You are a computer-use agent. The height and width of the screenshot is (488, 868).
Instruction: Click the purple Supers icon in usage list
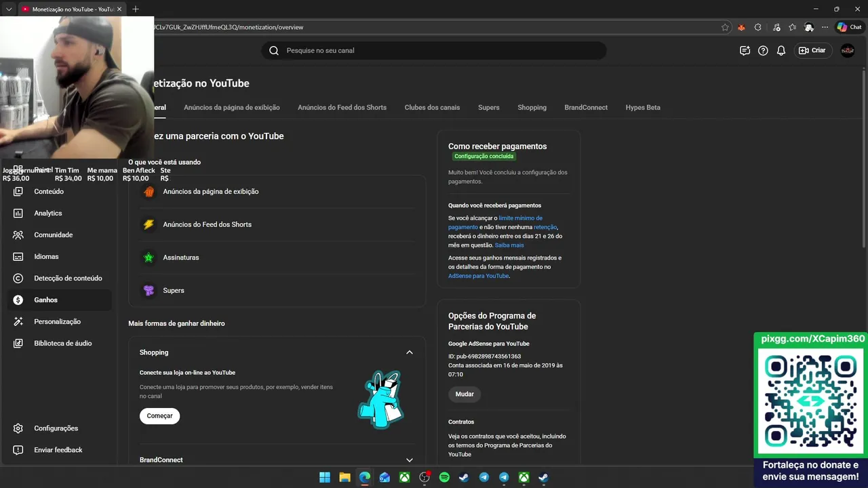[x=149, y=291]
